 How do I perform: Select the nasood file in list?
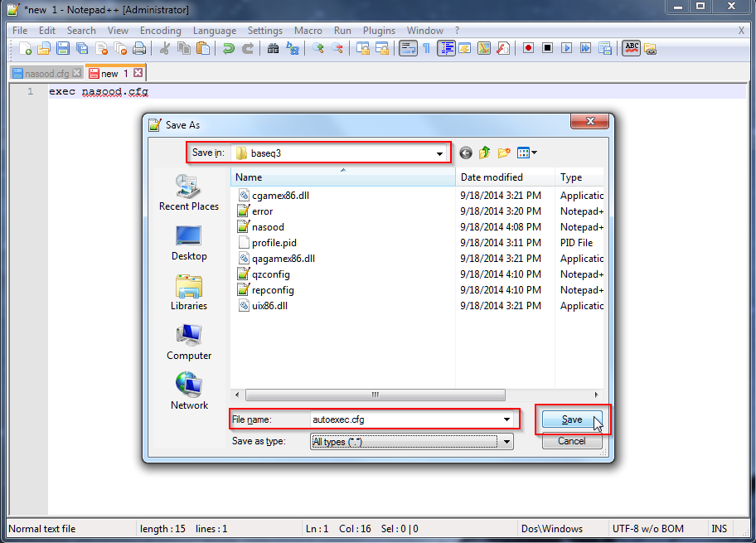pyautogui.click(x=268, y=227)
